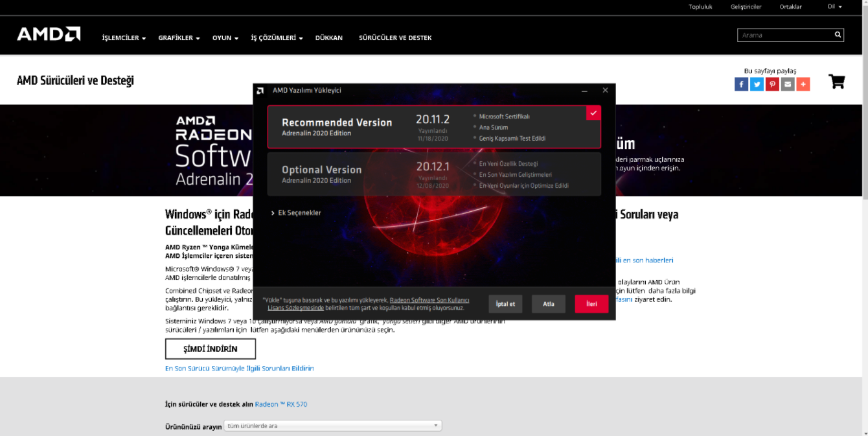This screenshot has width=868, height=436.
Task: Click the ŞİMDİ İNDİRİN button
Action: pyautogui.click(x=211, y=349)
